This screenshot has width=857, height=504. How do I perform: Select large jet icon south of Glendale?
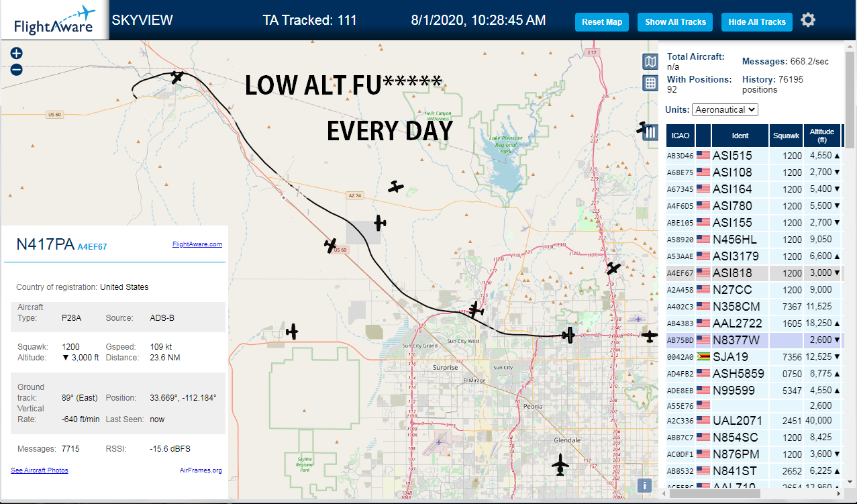560,464
